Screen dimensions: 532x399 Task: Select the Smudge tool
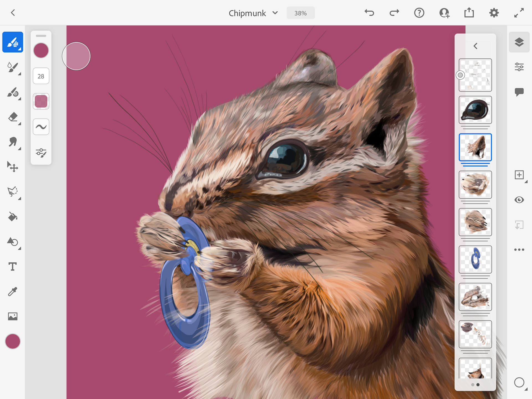point(12,142)
